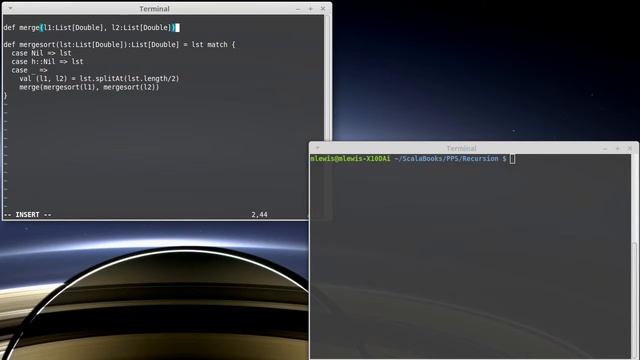Click the closing brace line of mergesort
Image resolution: width=640 pixels, height=360 pixels.
[x=5, y=96]
